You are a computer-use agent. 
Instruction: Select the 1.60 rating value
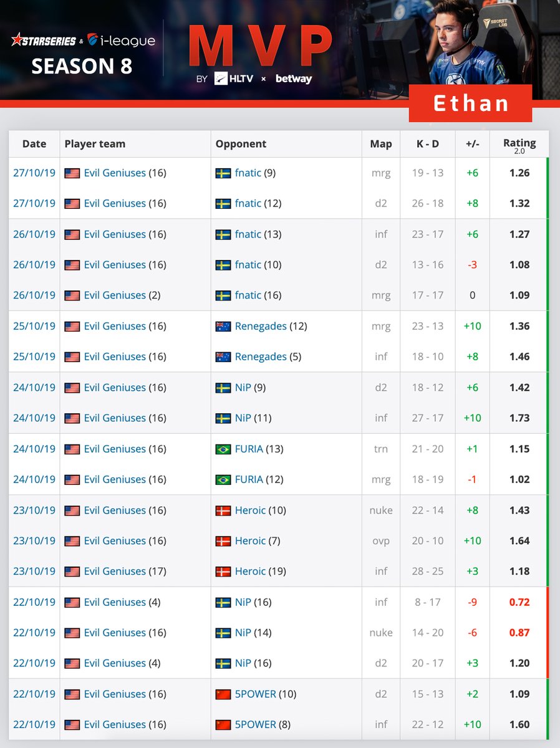[x=519, y=724]
